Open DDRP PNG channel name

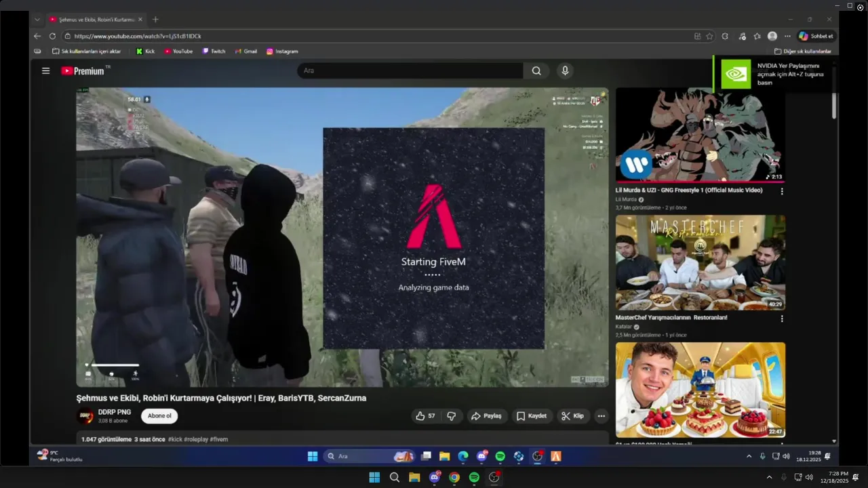click(115, 412)
